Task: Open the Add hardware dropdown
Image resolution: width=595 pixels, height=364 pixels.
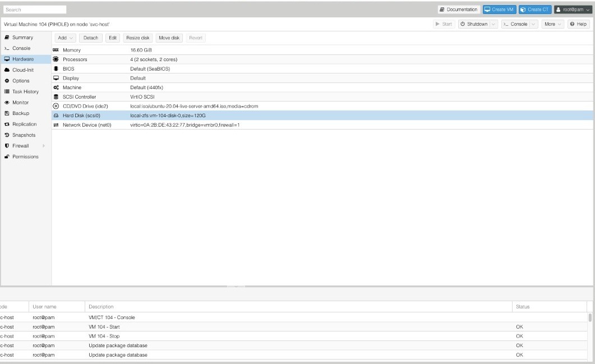Action: (x=65, y=38)
